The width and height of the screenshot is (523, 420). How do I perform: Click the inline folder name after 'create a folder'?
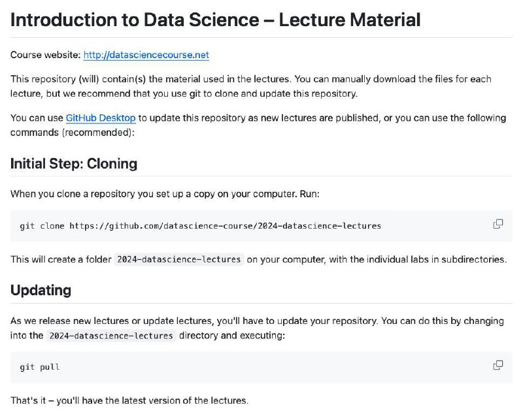(x=178, y=259)
